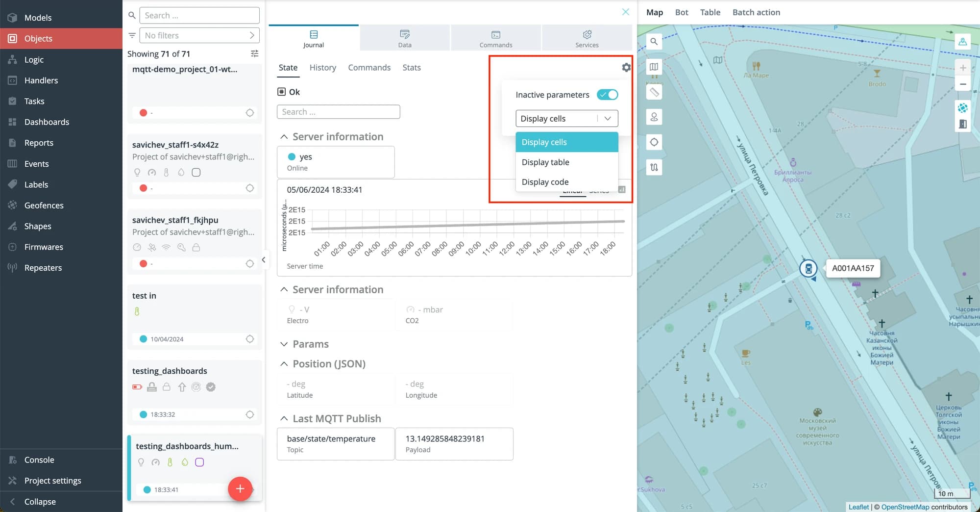
Task: Click the list settings sliders icon
Action: click(254, 54)
